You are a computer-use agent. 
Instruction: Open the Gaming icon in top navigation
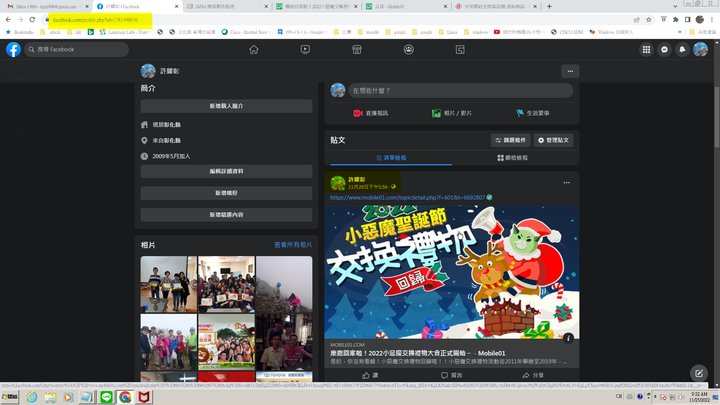[460, 50]
